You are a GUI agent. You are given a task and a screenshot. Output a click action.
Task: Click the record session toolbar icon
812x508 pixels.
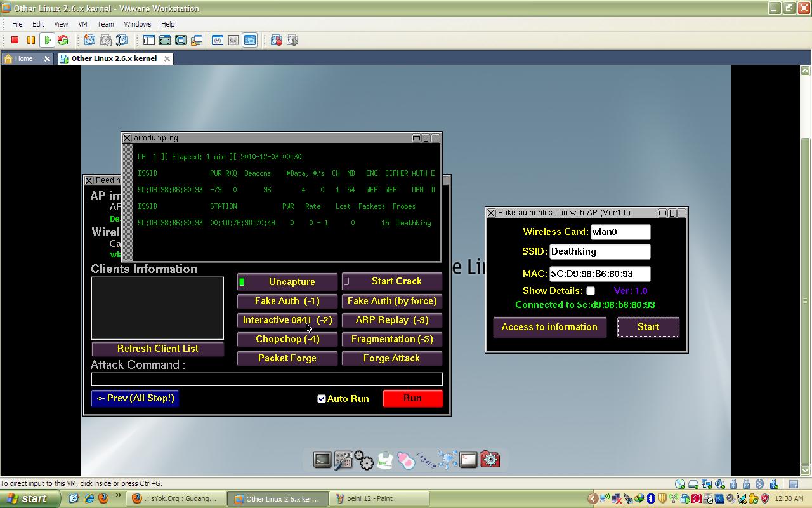(277, 40)
